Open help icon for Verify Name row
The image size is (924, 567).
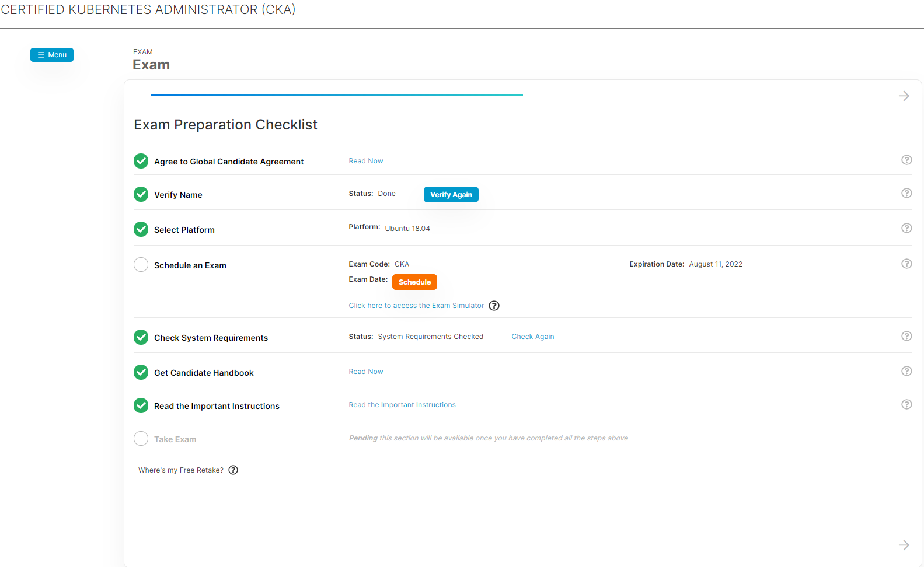click(906, 193)
